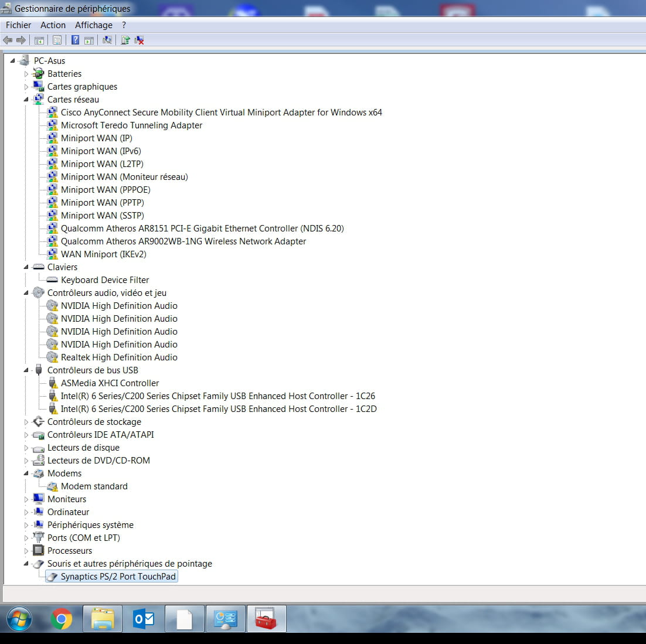Collapse the Modems category
Screen dimensions: 646x644
(26, 473)
